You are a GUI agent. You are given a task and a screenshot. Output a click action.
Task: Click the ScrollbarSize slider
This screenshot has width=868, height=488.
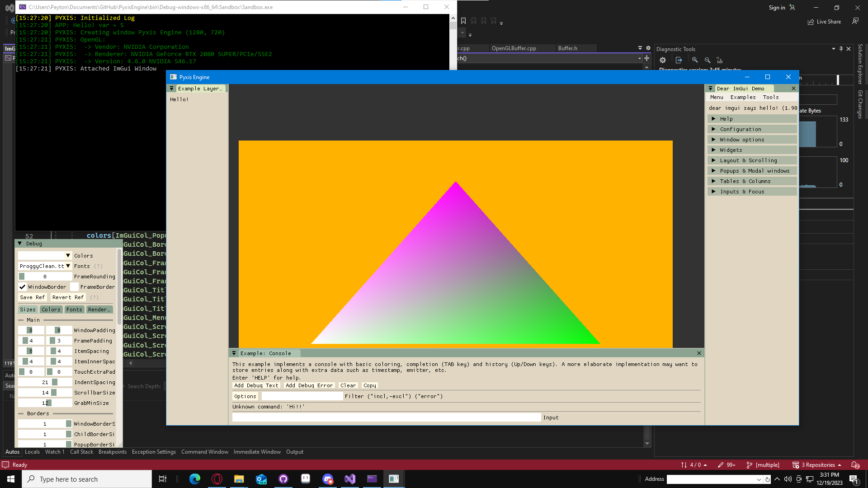click(x=45, y=393)
